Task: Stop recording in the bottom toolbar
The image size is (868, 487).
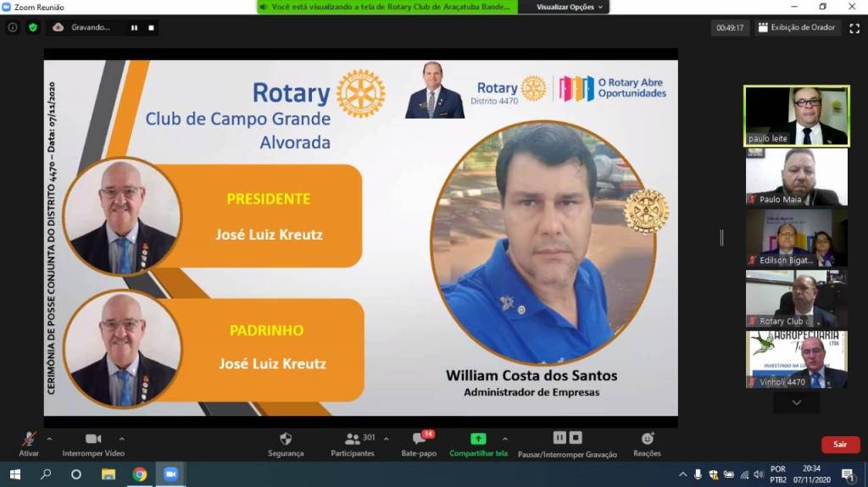Action: (x=576, y=438)
